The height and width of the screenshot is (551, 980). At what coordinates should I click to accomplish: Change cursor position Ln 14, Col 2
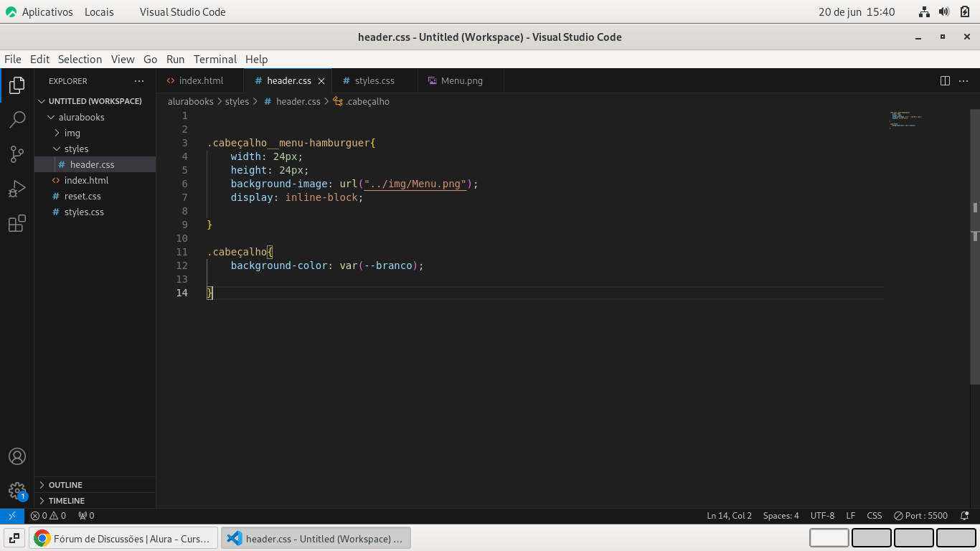tap(729, 516)
